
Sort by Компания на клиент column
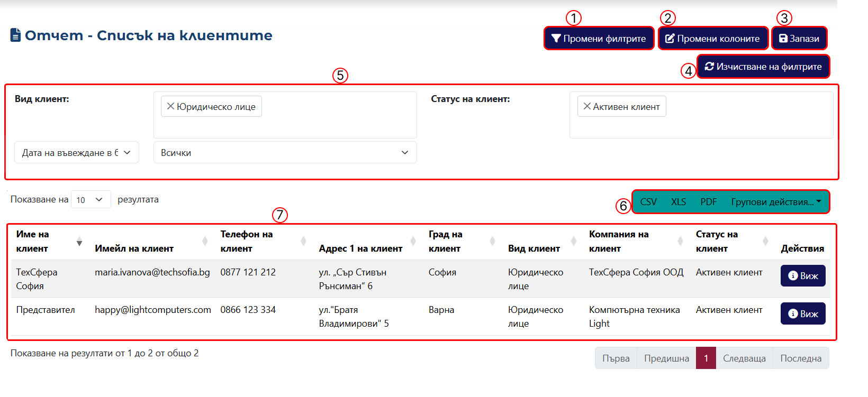coord(637,241)
